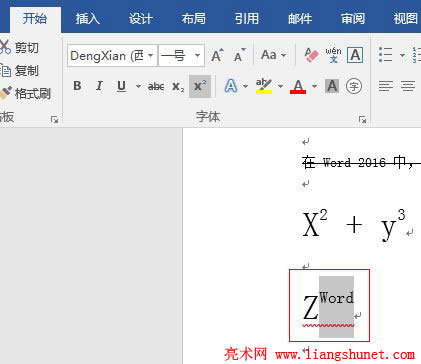The height and width of the screenshot is (364, 421).
Task: Open the Aa change case dropdown
Action: click(x=273, y=55)
